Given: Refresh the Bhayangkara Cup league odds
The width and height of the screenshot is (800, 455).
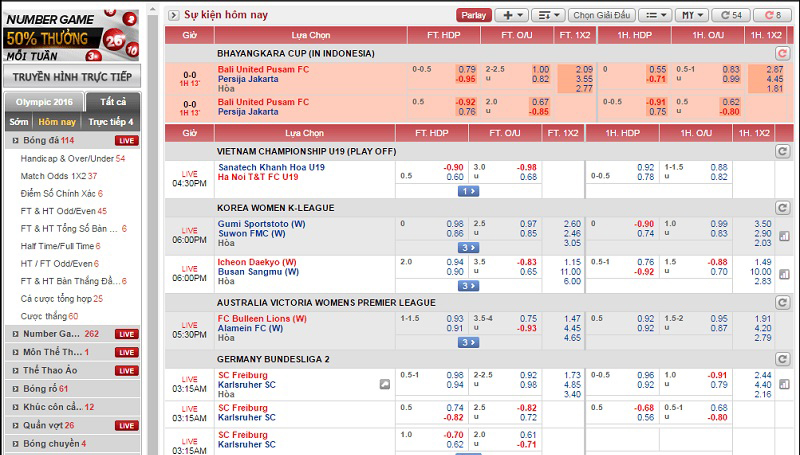Looking at the screenshot, I should [x=782, y=53].
